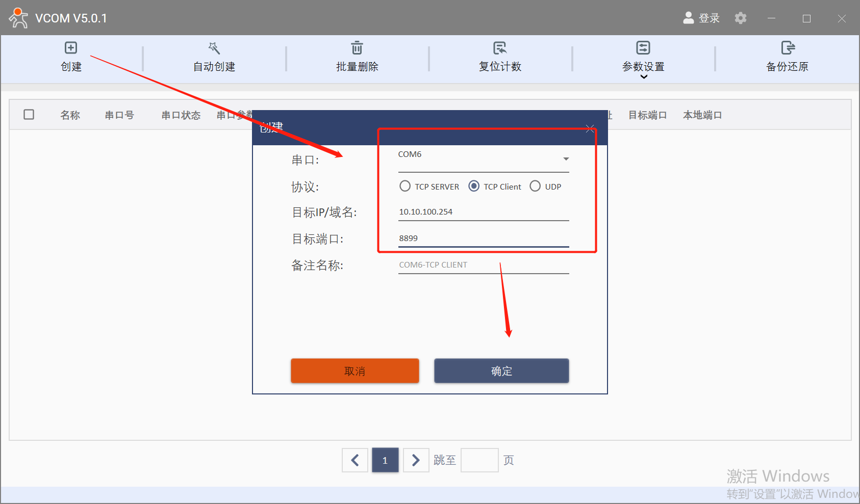Tick the select-all checkbox in table header

pyautogui.click(x=29, y=115)
